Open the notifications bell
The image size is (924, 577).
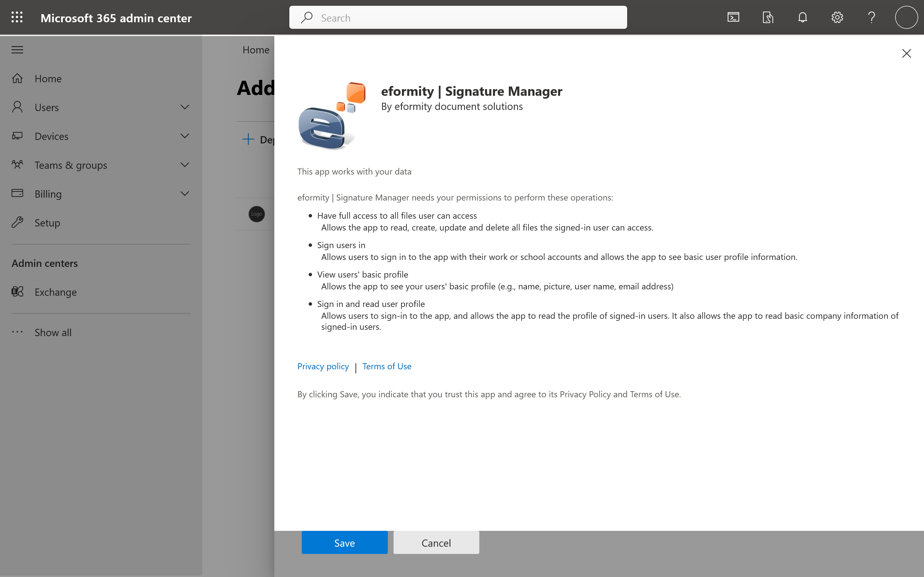(803, 17)
